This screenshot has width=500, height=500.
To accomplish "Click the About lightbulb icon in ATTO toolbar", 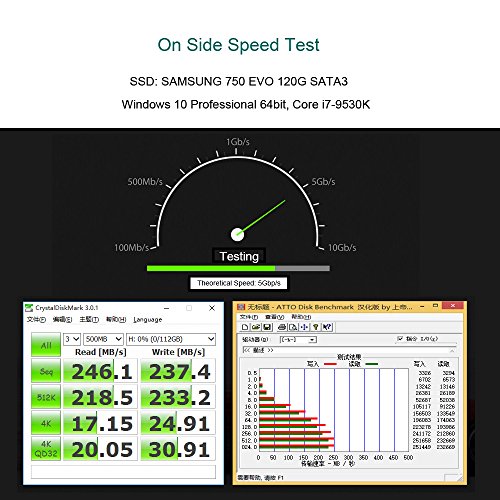I will point(316,327).
